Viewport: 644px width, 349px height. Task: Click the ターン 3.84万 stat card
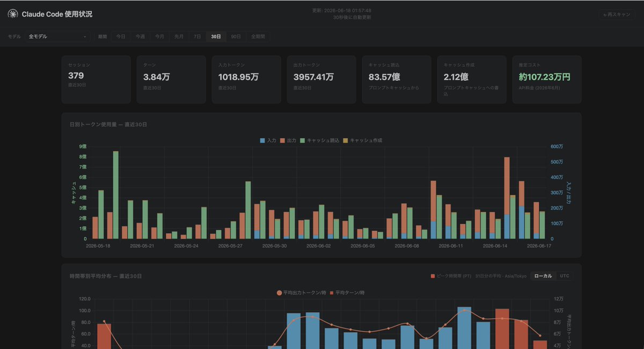pyautogui.click(x=171, y=79)
